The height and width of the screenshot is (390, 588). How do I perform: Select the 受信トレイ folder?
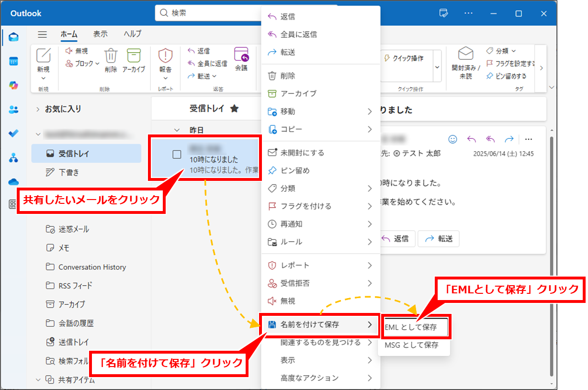coord(87,154)
